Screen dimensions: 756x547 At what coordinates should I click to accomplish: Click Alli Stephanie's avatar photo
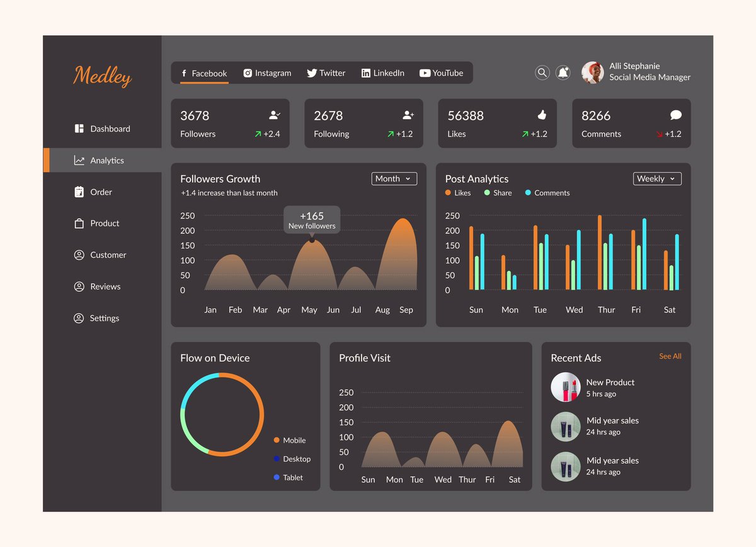tap(593, 72)
